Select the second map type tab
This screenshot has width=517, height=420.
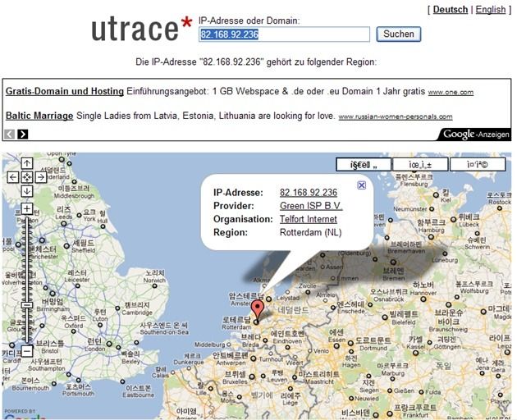(420, 165)
